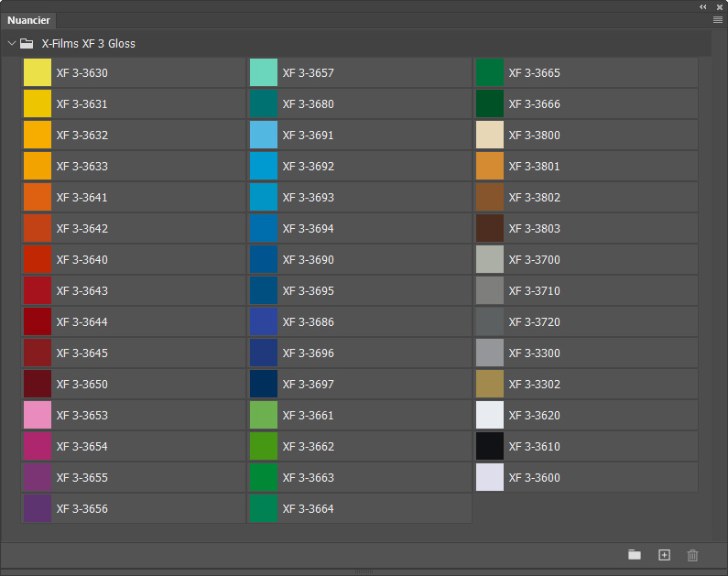Pick blue swatch XF 3-3694

coord(264,228)
